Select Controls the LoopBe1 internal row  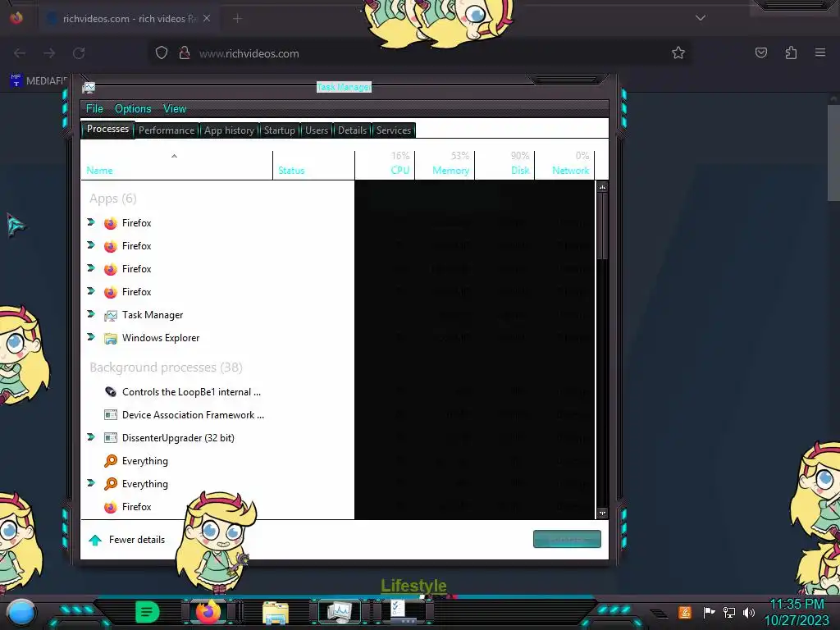tap(191, 392)
